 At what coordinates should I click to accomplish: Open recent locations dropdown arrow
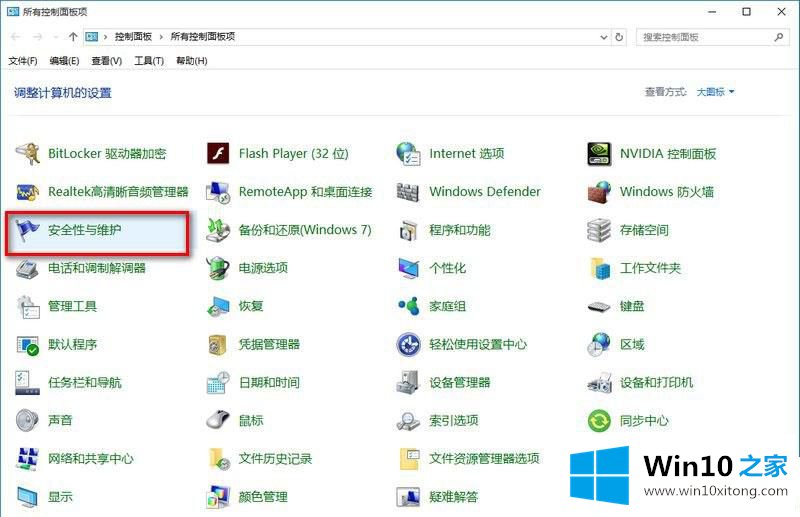[55, 37]
